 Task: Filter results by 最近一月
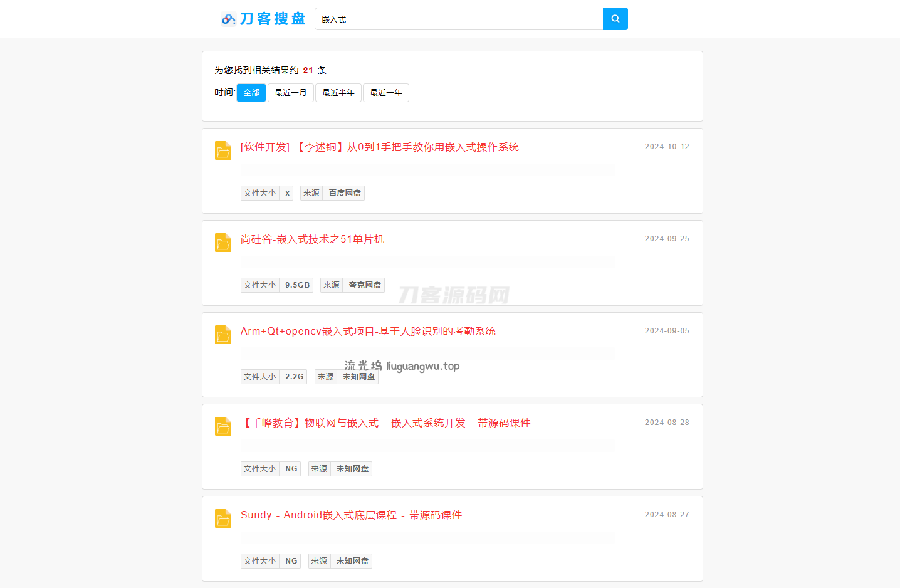(x=291, y=93)
